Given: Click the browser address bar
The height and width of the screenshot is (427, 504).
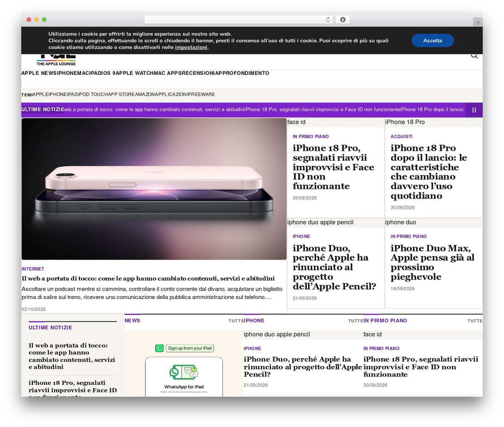Looking at the screenshot, I should click(x=239, y=19).
